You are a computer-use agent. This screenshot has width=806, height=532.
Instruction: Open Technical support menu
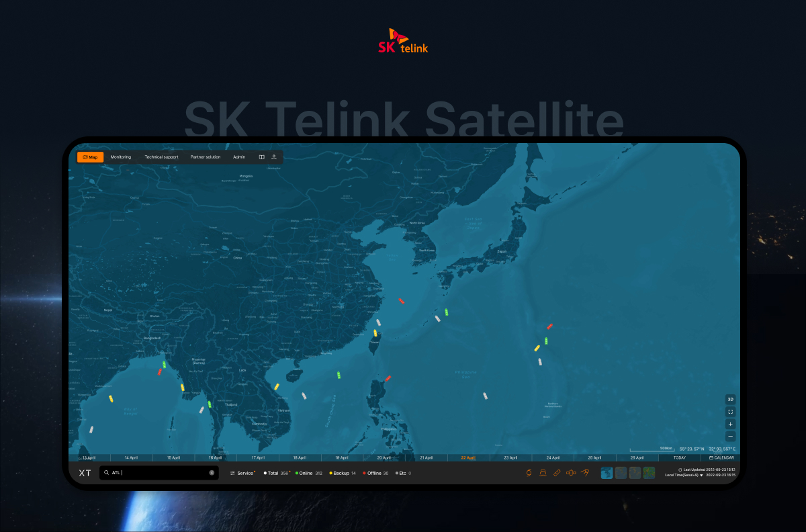(x=161, y=157)
